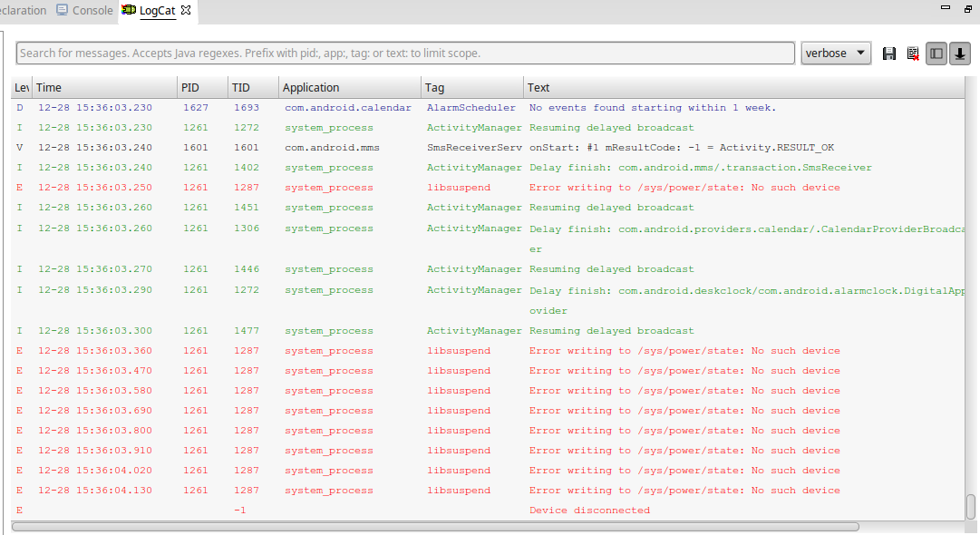Close the LogCat tab via its X

tap(186, 11)
